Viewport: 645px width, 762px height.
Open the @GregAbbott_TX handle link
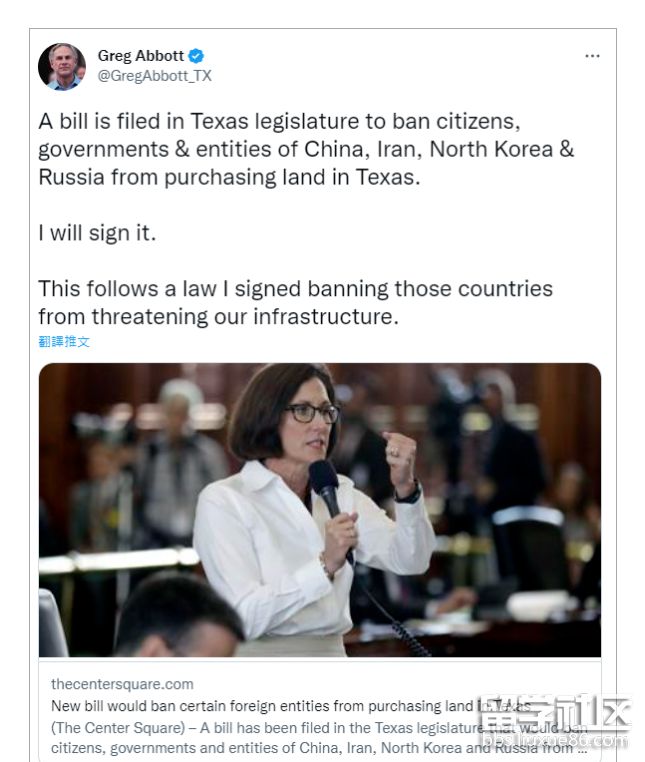(x=154, y=76)
